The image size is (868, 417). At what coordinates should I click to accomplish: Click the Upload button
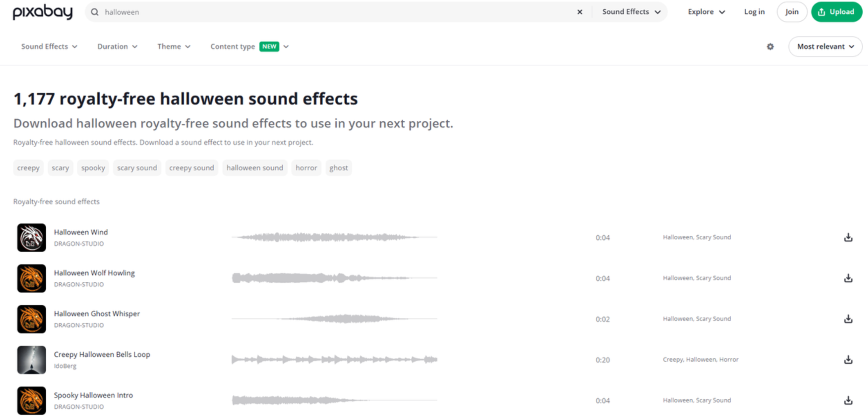coord(836,12)
